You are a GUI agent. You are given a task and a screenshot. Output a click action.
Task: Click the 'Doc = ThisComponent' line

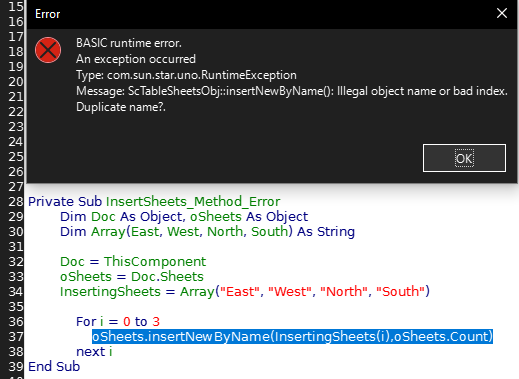(133, 262)
